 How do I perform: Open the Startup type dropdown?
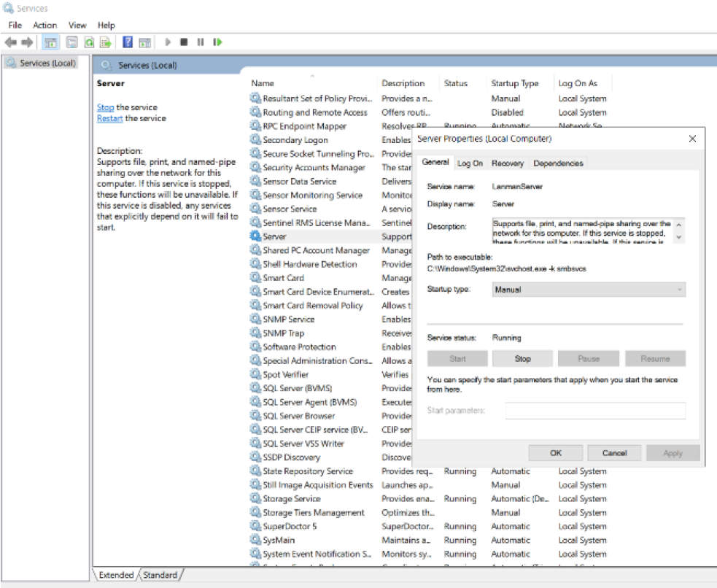click(x=589, y=290)
